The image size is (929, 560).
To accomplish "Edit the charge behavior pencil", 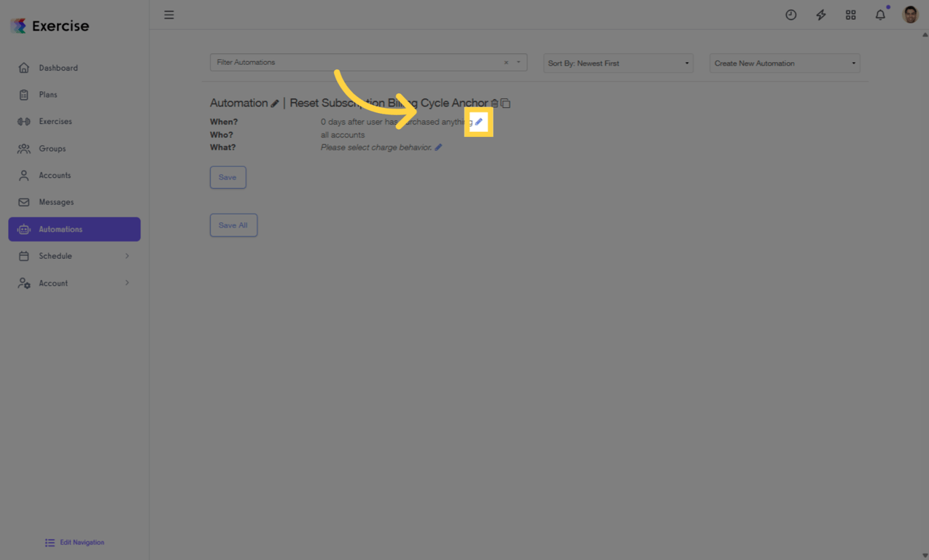I will [x=438, y=147].
